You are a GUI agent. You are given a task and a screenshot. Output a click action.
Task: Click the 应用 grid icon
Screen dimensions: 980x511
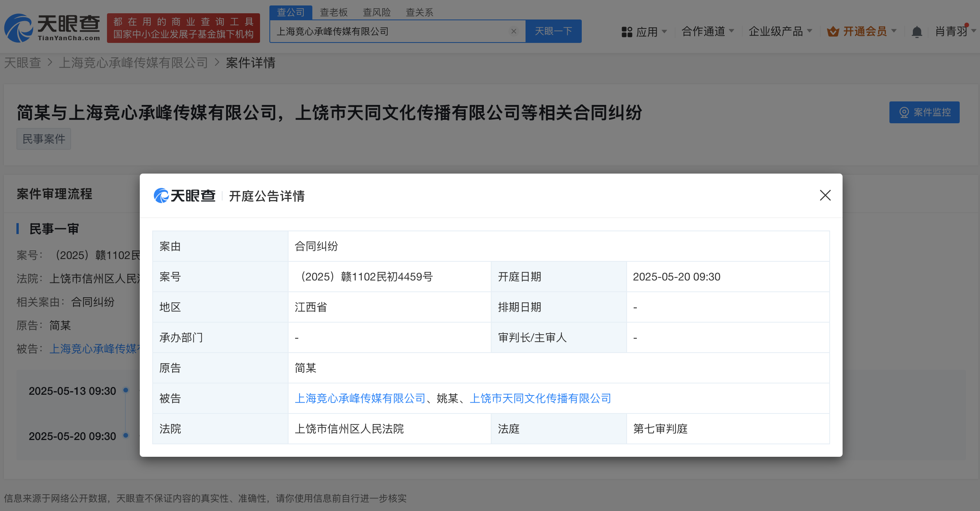point(627,32)
